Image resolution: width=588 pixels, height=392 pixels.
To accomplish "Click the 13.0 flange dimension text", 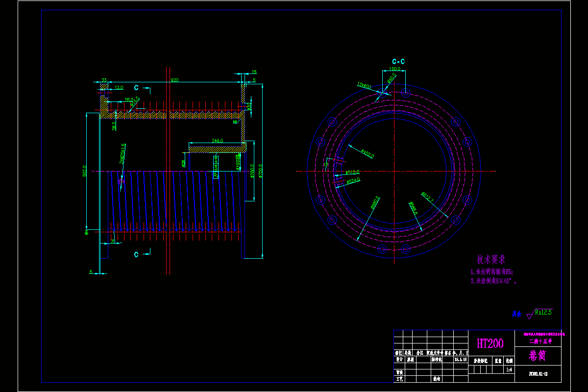I will pos(119,88).
